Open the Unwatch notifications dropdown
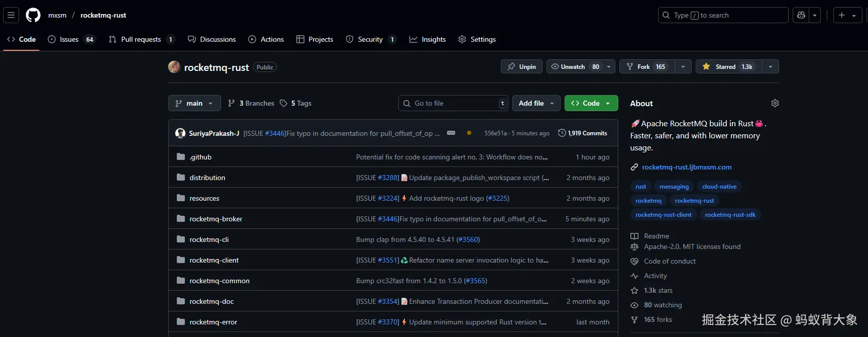Image resolution: width=868 pixels, height=337 pixels. (581, 66)
